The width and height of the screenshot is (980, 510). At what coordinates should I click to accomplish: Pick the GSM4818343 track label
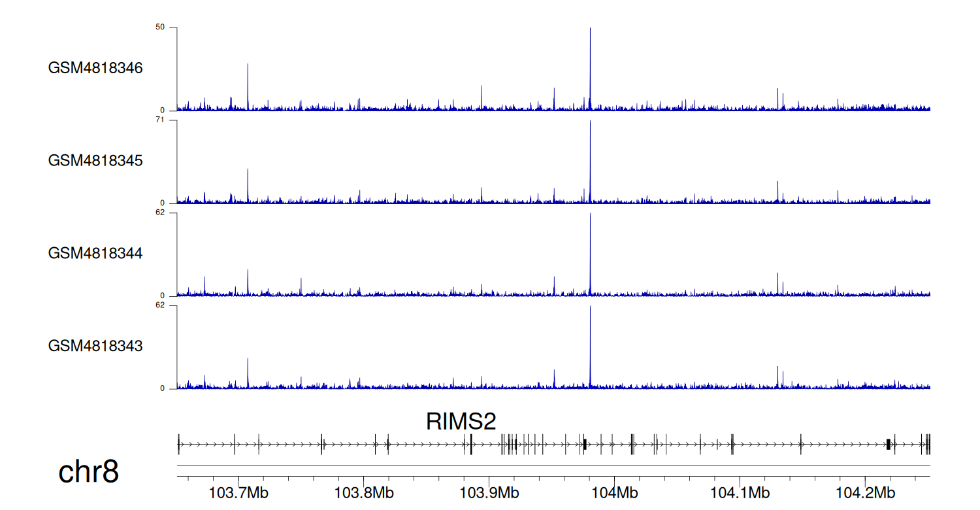(x=95, y=345)
